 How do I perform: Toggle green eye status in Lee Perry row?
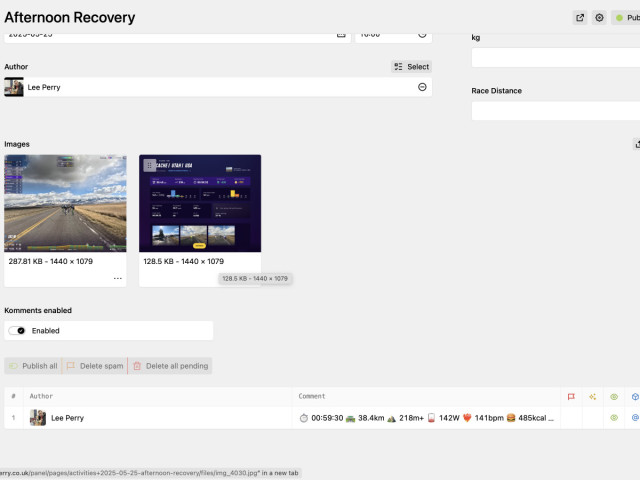(614, 418)
